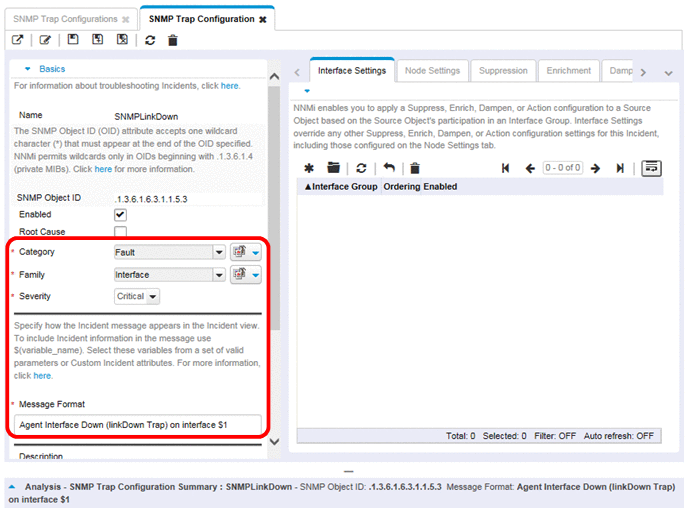This screenshot has width=687, height=511.
Task: Refresh the form using the top toolbar
Action: pos(150,40)
